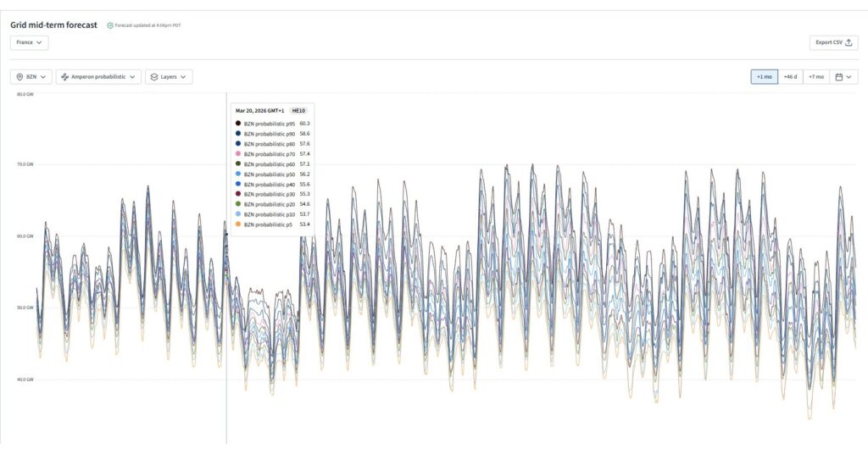Viewport: 868px width, 454px height.
Task: Click the 70.0 GW axis label
Action: coord(25,164)
